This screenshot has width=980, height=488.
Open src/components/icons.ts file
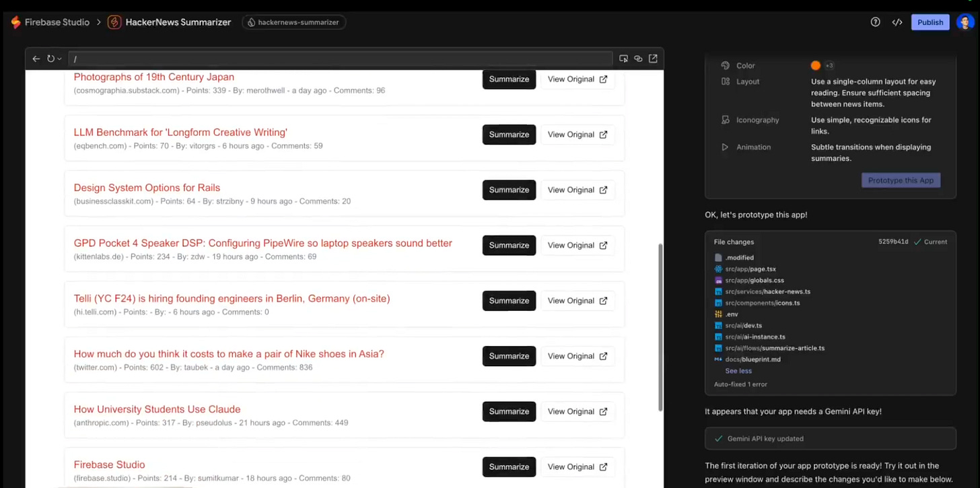tap(762, 303)
